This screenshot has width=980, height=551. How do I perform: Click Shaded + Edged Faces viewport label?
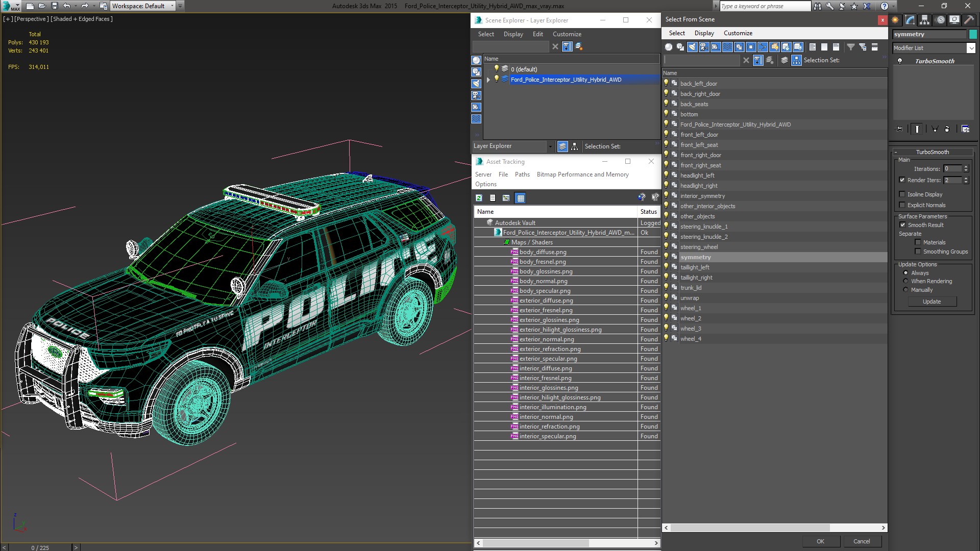(82, 19)
